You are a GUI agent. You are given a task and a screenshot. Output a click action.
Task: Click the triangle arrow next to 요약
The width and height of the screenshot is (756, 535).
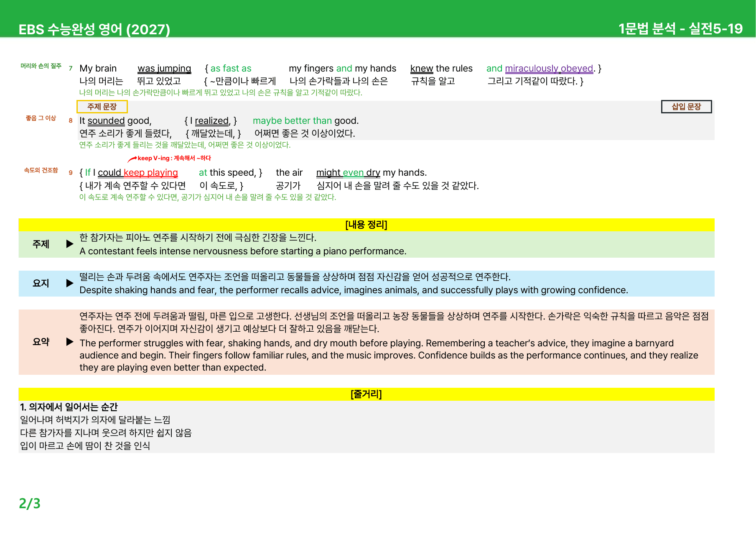[70, 342]
